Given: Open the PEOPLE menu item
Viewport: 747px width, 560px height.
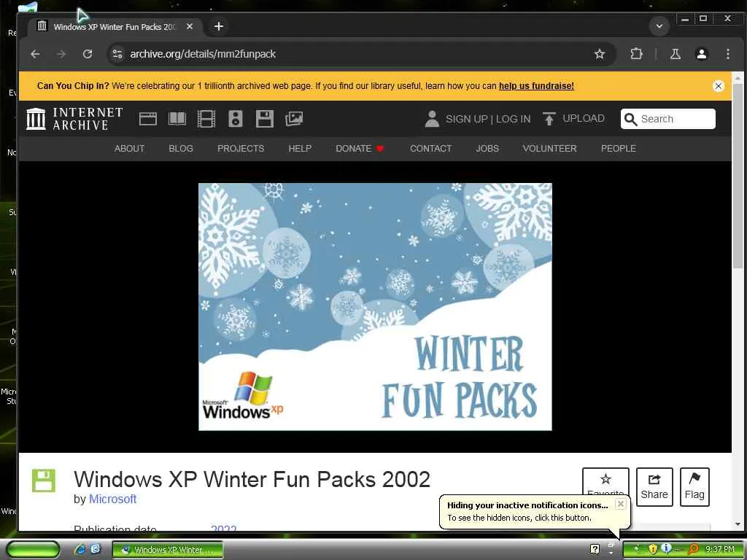Looking at the screenshot, I should coord(619,149).
